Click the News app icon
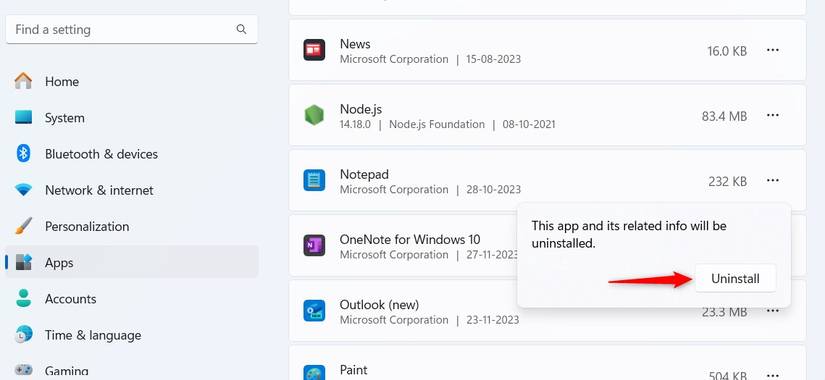 (314, 50)
